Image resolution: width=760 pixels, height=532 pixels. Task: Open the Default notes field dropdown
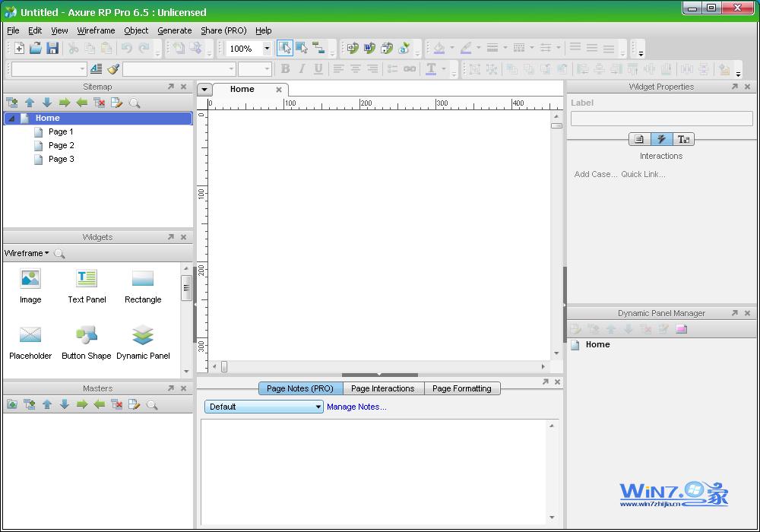point(264,407)
